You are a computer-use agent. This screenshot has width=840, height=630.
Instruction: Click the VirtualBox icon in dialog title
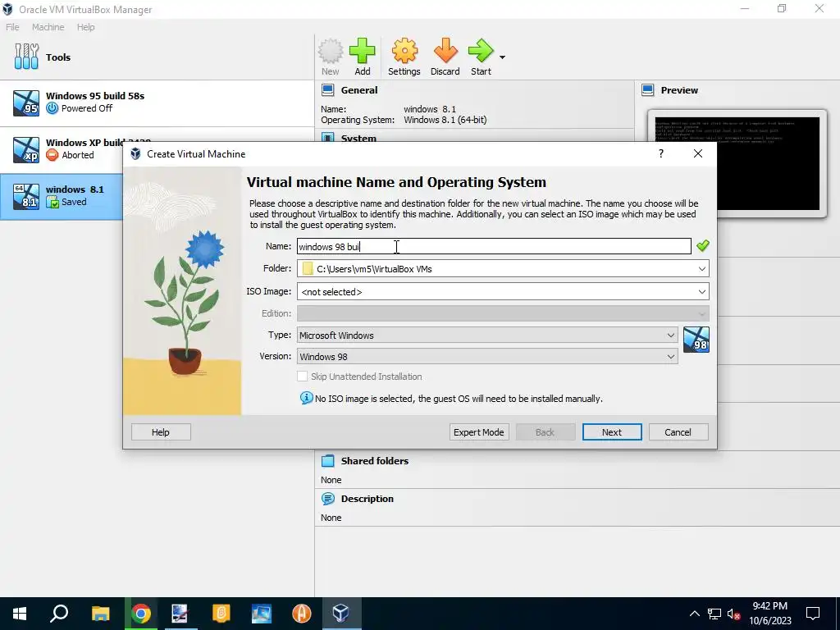point(136,153)
